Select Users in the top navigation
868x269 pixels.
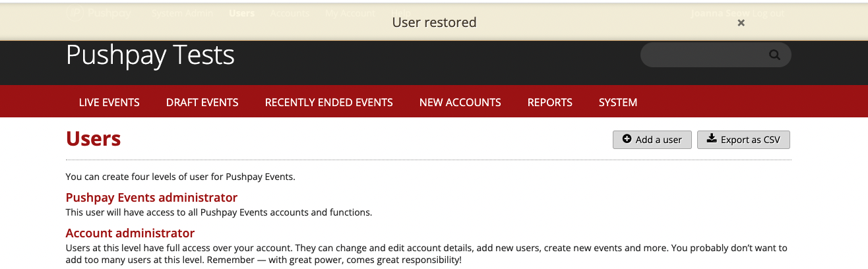[x=241, y=13]
